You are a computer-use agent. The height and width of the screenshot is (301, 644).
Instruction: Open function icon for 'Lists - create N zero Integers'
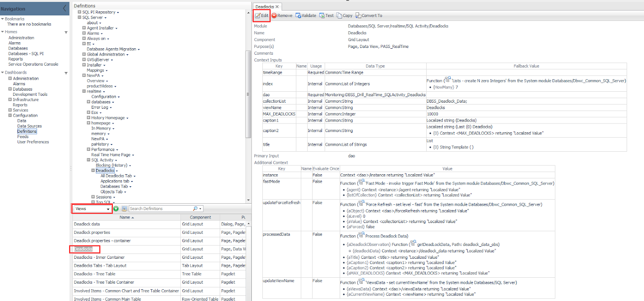click(448, 80)
